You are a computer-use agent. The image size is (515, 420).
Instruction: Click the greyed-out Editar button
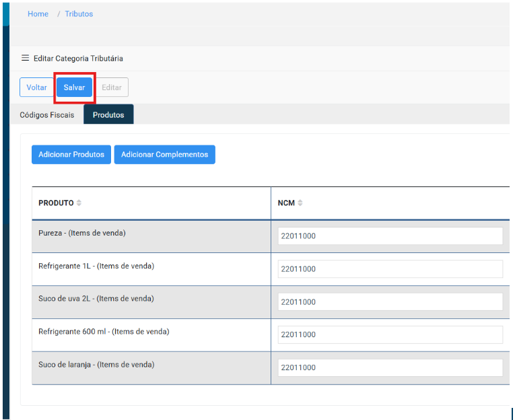coord(112,87)
